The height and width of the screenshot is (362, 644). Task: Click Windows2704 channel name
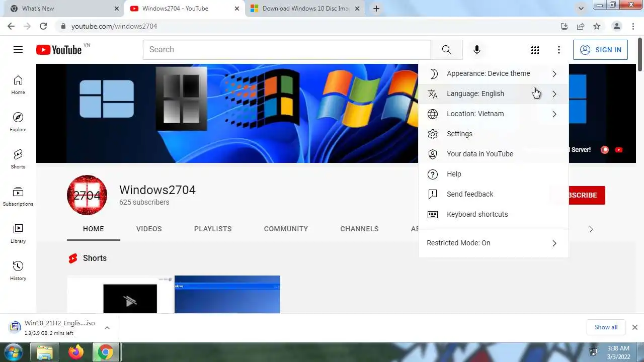(x=157, y=190)
